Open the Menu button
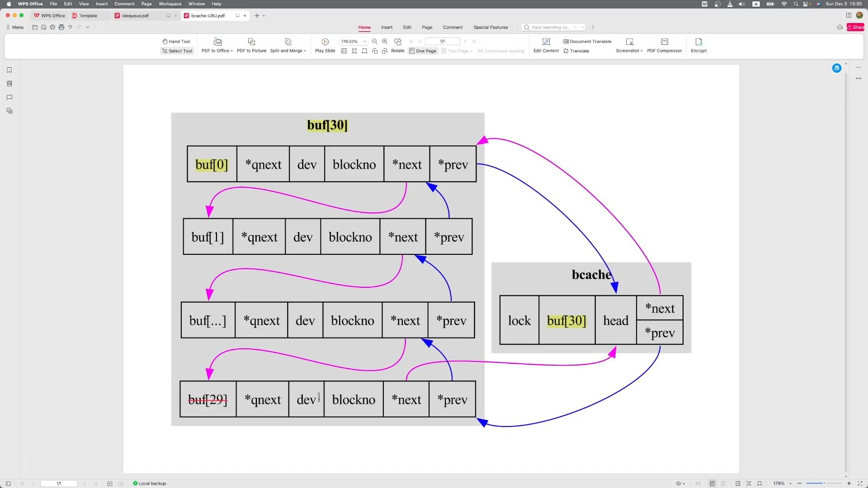The height and width of the screenshot is (488, 868). click(x=14, y=28)
